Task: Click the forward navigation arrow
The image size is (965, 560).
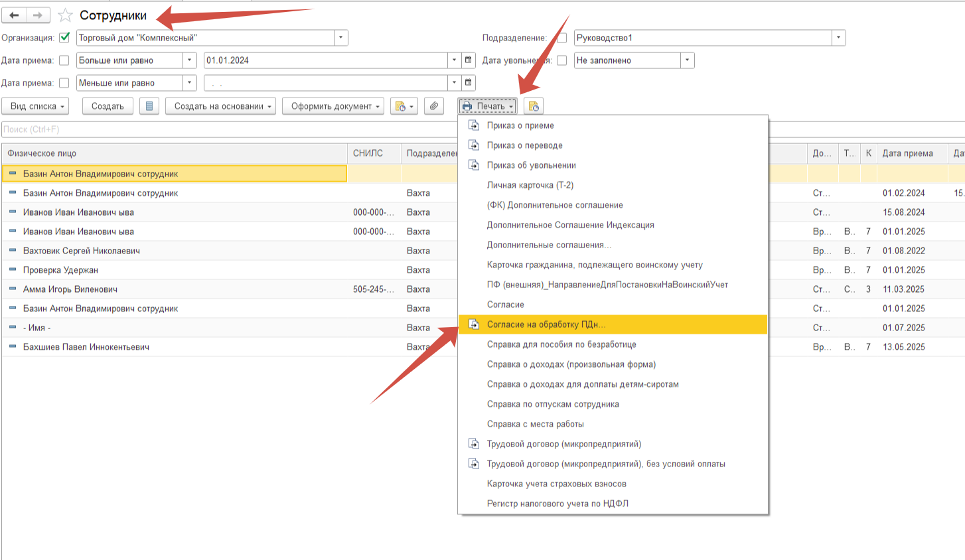Action: [x=38, y=15]
